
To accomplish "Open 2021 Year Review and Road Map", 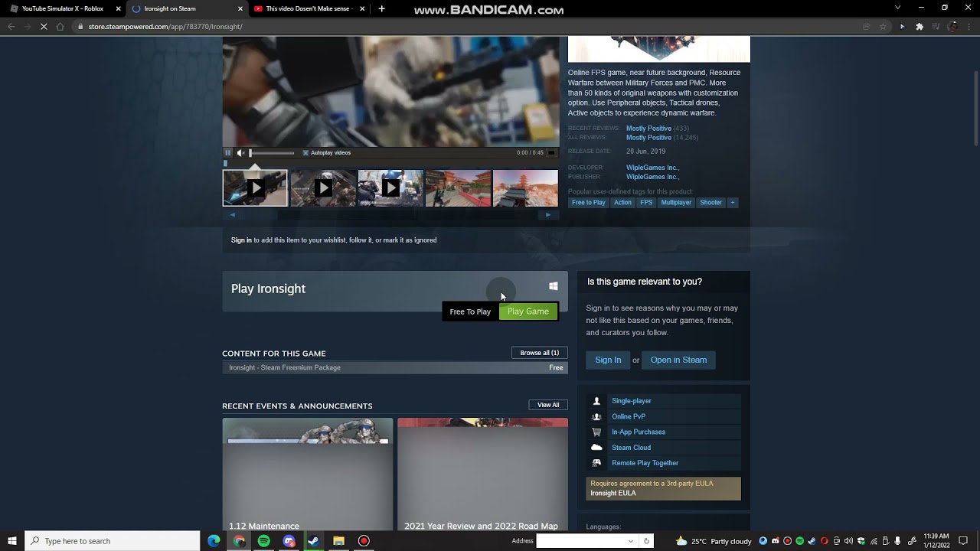I will pos(482,474).
